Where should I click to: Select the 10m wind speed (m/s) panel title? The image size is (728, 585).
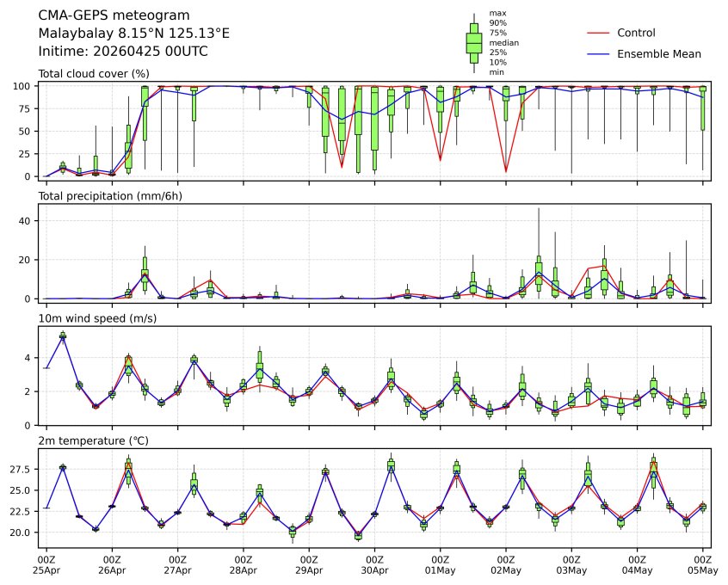coord(96,319)
